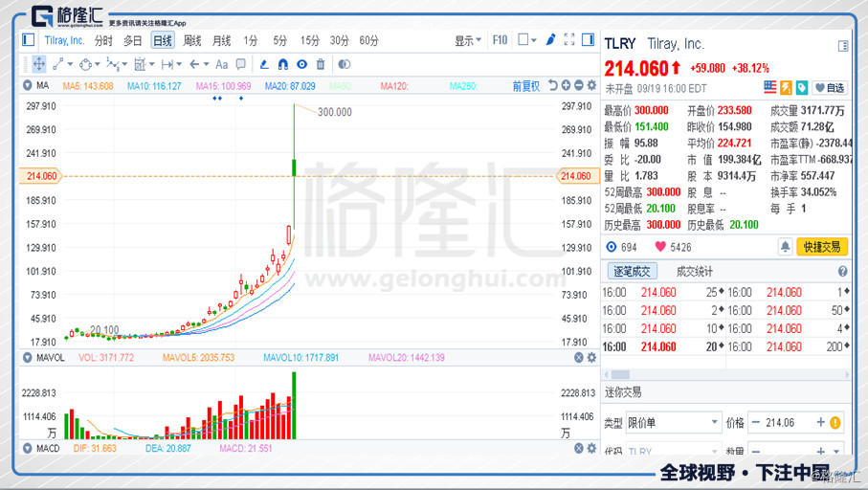Viewport: 868px width, 490px height.
Task: Collapse the MA indicator legend
Action: (28, 86)
